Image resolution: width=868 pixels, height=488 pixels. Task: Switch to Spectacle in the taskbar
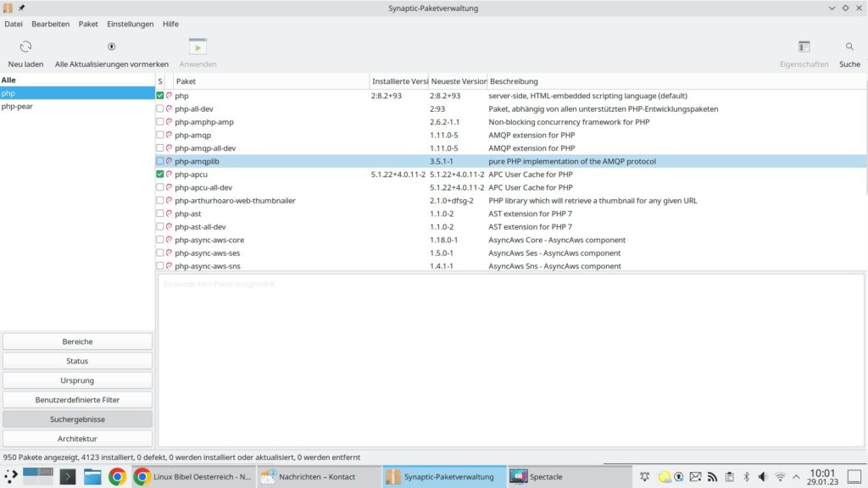[569, 476]
